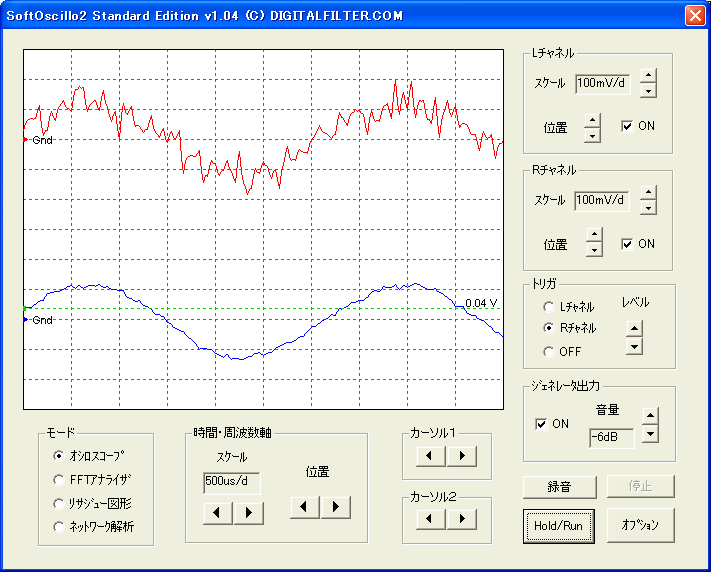Image resolution: width=711 pixels, height=572 pixels.
Task: Toggle L channel ON checkbox
Action: point(627,126)
